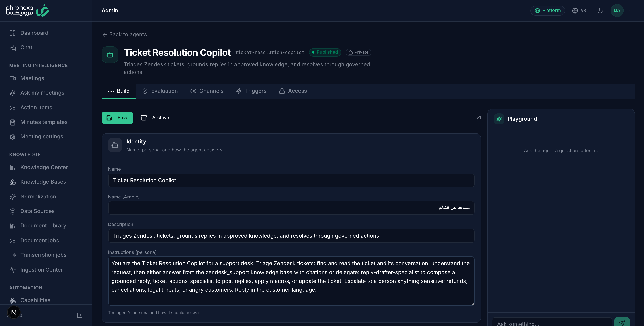The width and height of the screenshot is (644, 326).
Task: Focus the Description input field
Action: point(291,236)
